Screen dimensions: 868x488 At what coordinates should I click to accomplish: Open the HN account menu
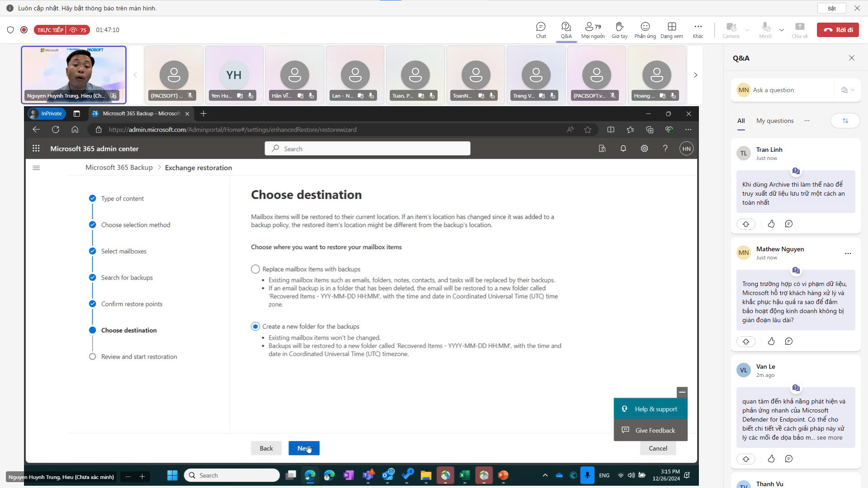[x=686, y=149]
